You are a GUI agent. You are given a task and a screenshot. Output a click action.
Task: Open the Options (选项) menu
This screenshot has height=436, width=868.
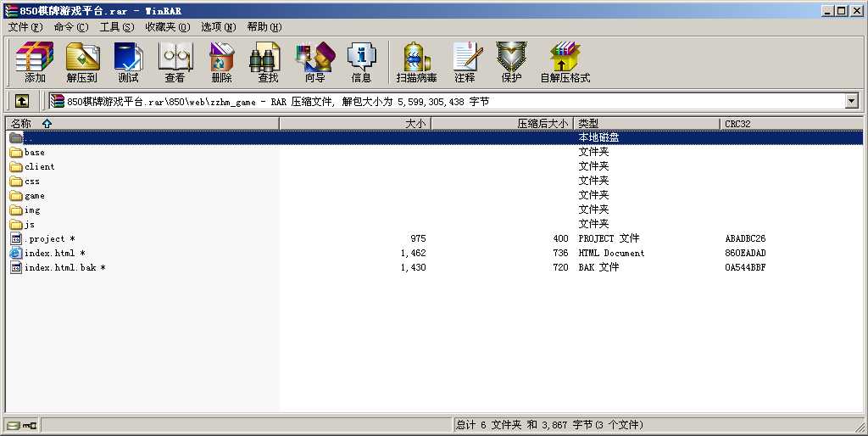(218, 26)
